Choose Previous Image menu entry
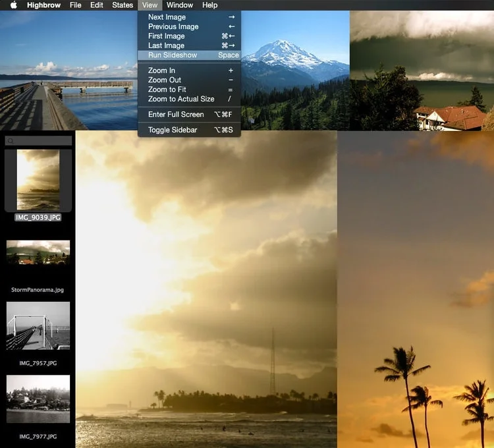 [x=189, y=26]
